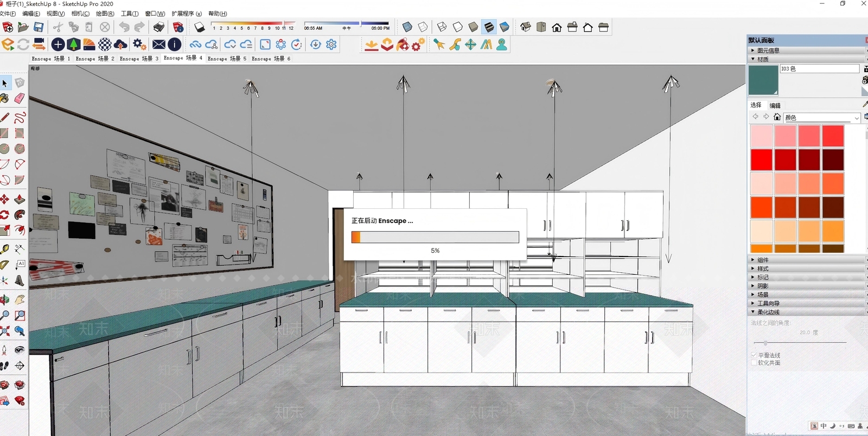
Task: Select the Push/Pull tool
Action: click(20, 199)
